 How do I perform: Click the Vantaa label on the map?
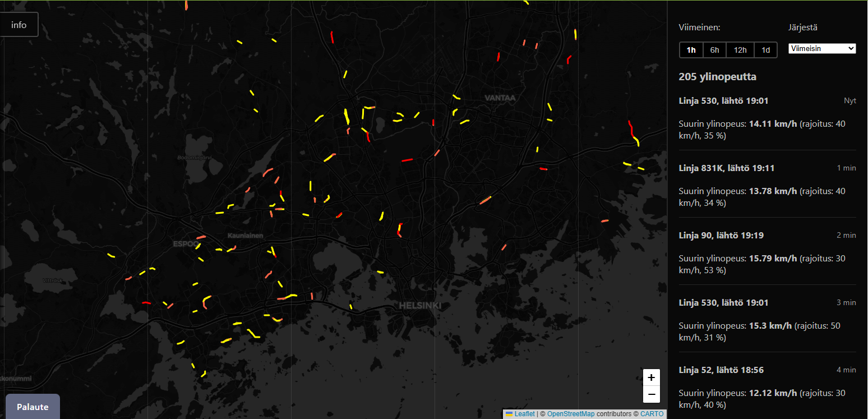[500, 98]
